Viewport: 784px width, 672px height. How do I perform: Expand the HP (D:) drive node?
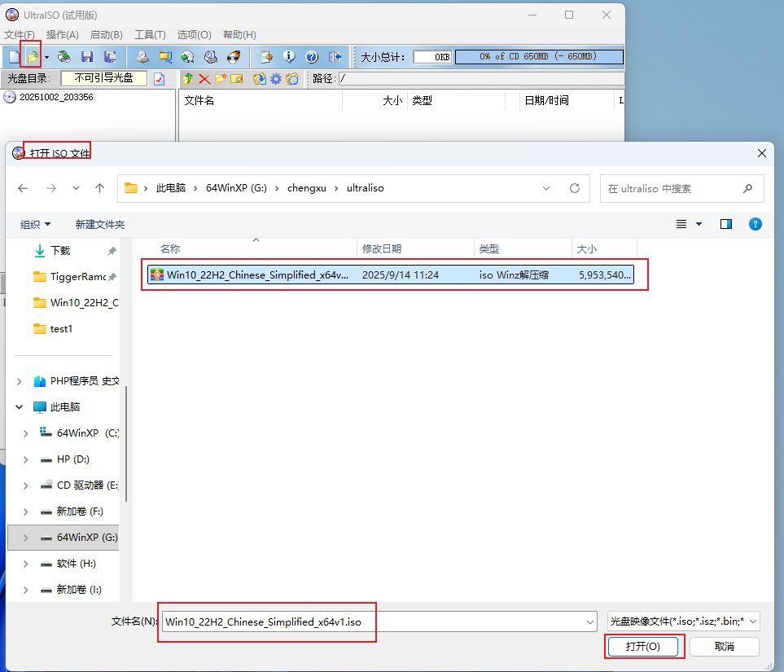(26, 459)
